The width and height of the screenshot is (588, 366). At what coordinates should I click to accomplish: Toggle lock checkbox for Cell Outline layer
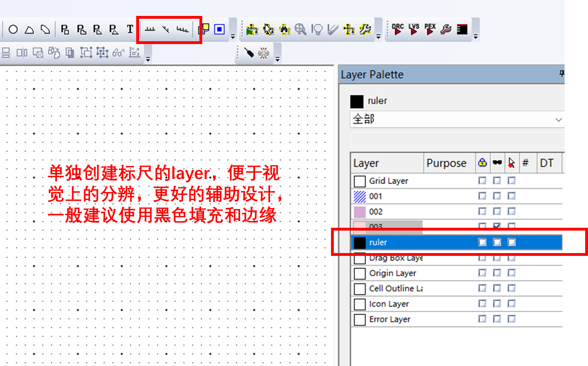tap(482, 288)
